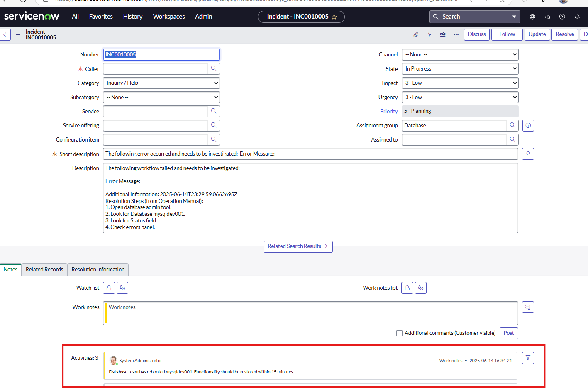Open the Admin menu
This screenshot has width=588, height=388.
(204, 17)
